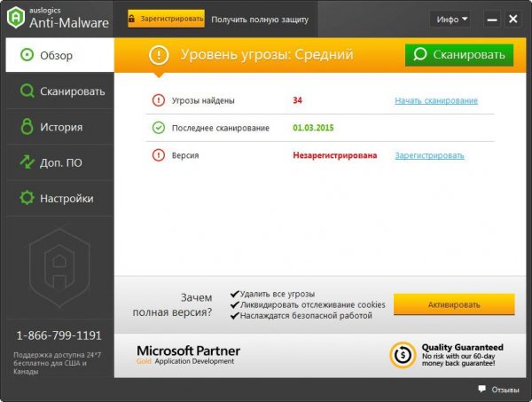532x402 pixels.
Task: Click the Настройки gear icon
Action: pos(27,198)
